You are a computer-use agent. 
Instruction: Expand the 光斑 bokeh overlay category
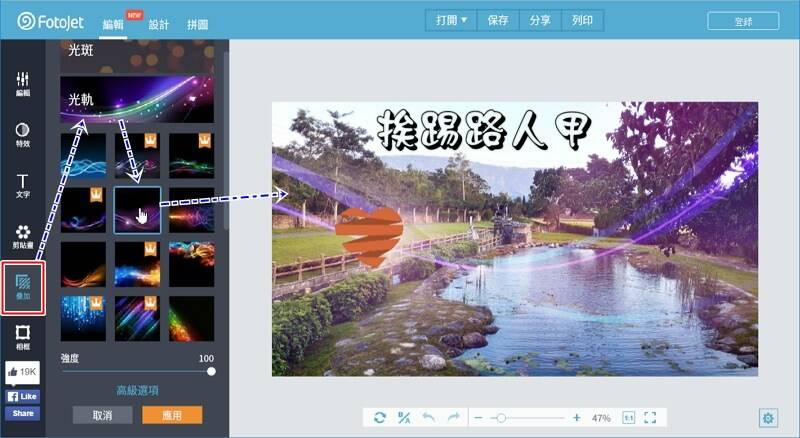coord(137,56)
